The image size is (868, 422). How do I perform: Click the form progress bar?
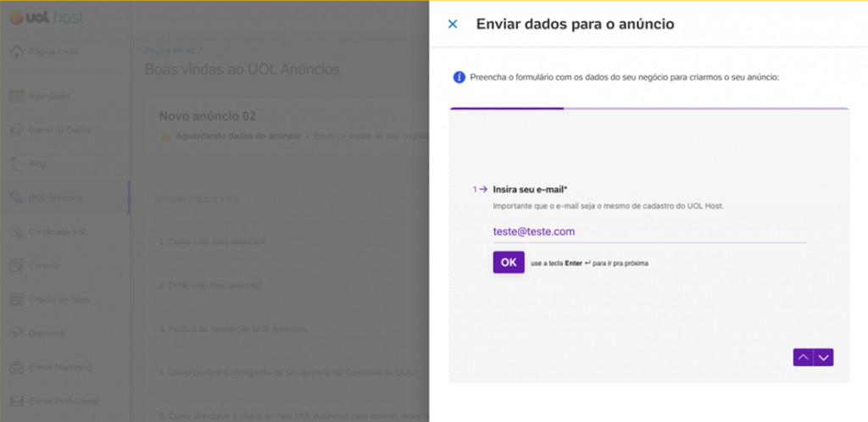pyautogui.click(x=648, y=108)
